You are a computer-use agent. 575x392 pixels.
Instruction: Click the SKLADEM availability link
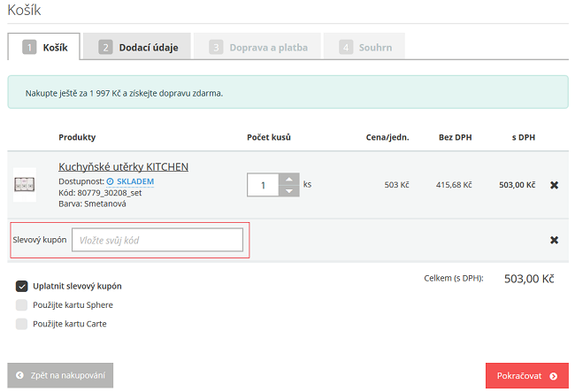click(135, 181)
